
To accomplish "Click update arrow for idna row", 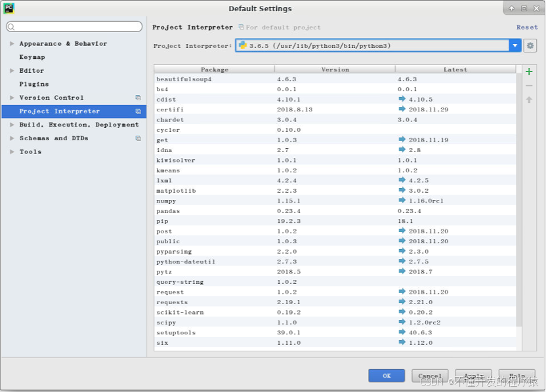I will [402, 149].
